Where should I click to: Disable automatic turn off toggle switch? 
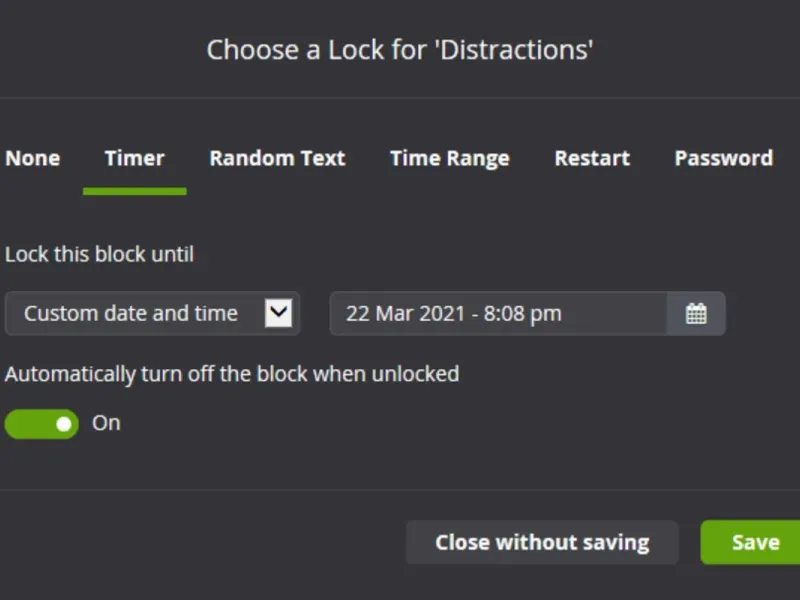point(41,423)
